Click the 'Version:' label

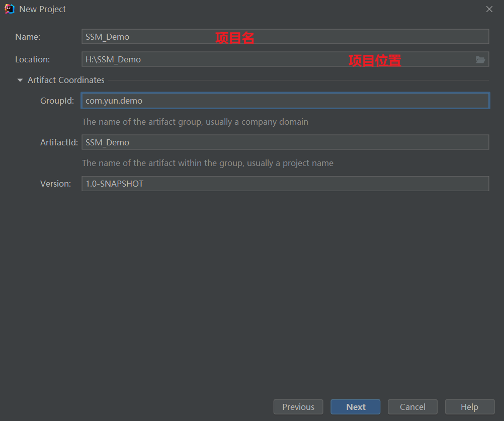[x=56, y=184]
